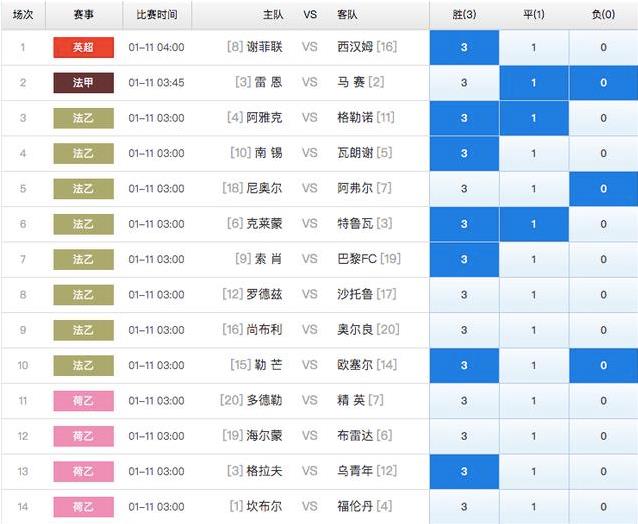The image size is (638, 524).
Task: Click the 比赛时间 column header
Action: coord(157,15)
